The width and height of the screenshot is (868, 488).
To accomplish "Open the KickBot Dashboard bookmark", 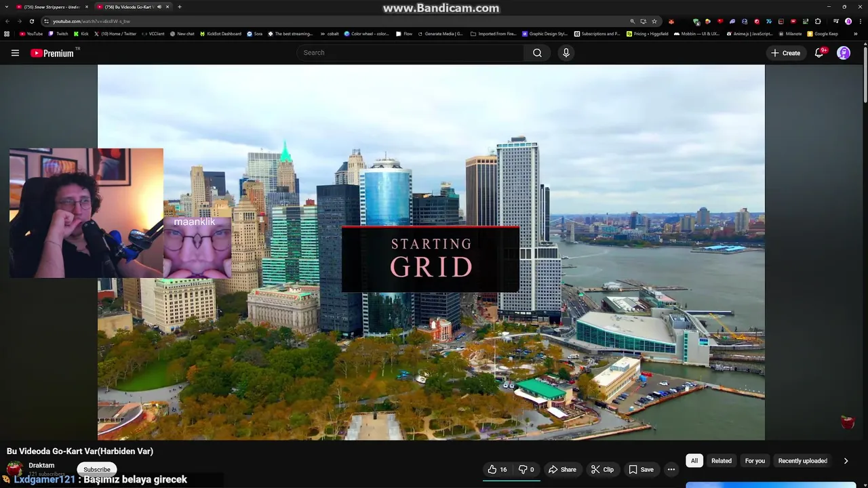I will coord(220,33).
